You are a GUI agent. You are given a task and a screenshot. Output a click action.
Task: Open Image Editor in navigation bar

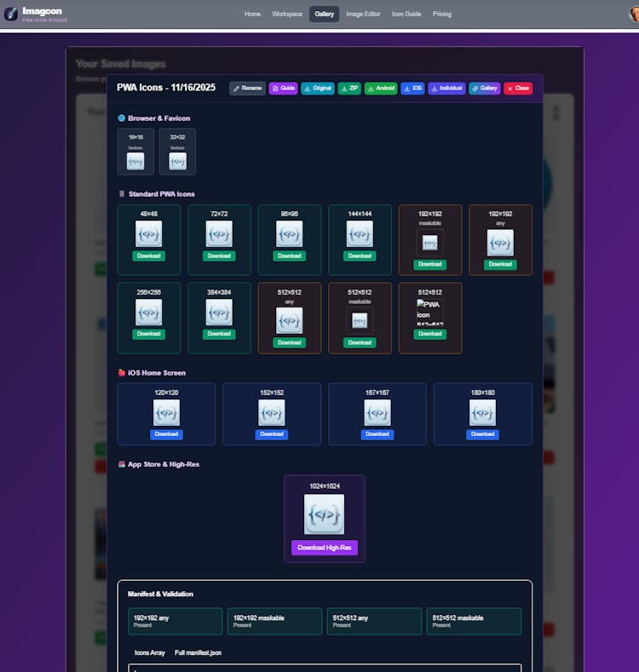click(x=363, y=14)
